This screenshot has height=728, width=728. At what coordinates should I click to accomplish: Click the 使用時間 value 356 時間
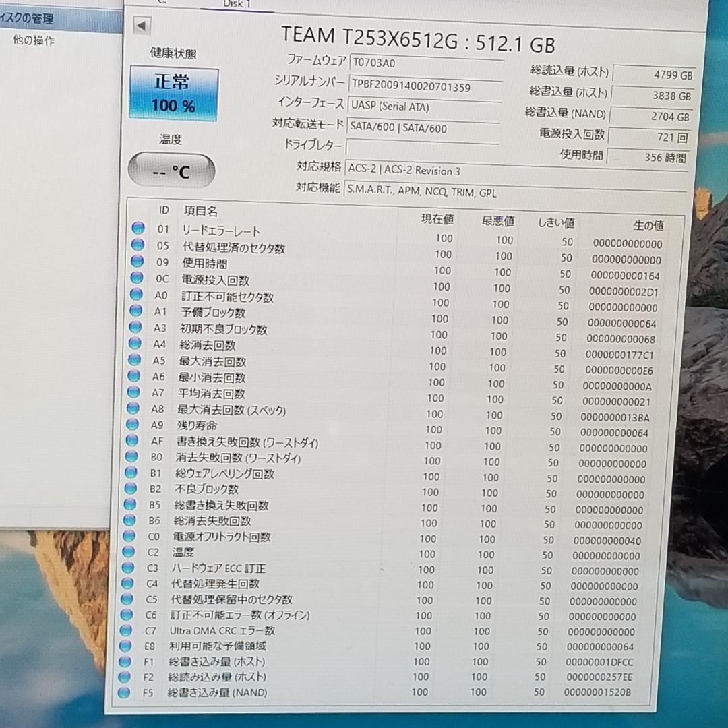[647, 157]
